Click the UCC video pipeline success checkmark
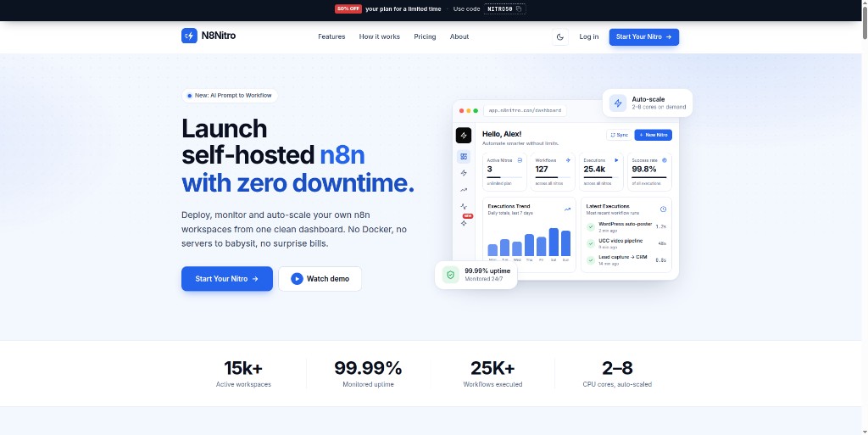The width and height of the screenshot is (868, 435). tap(591, 243)
